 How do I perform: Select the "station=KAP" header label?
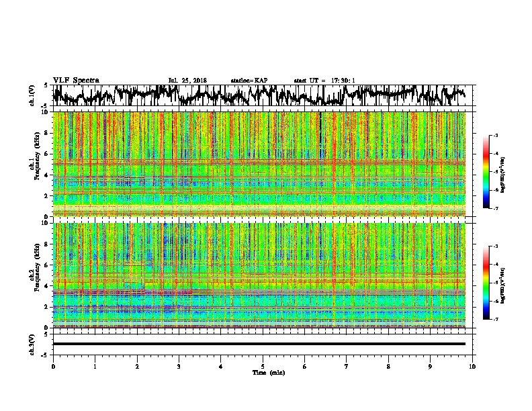[x=249, y=81]
